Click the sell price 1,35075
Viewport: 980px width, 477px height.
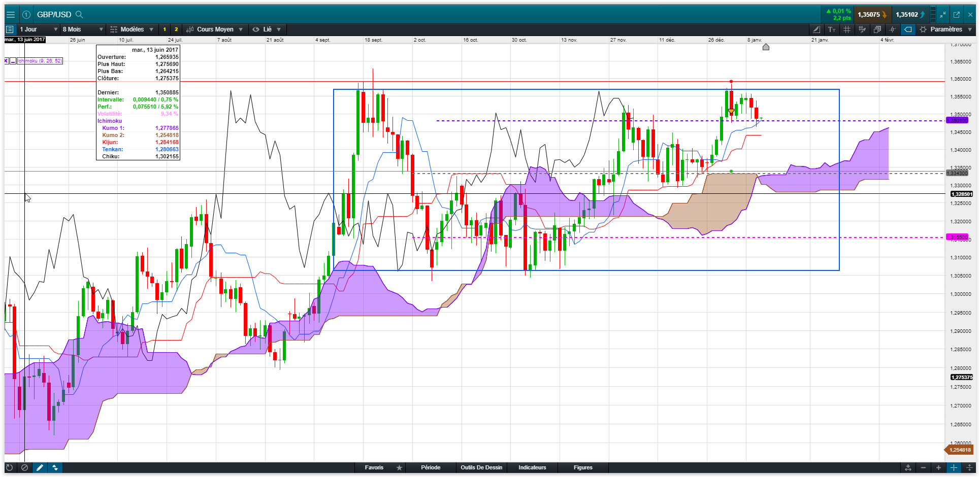click(872, 15)
